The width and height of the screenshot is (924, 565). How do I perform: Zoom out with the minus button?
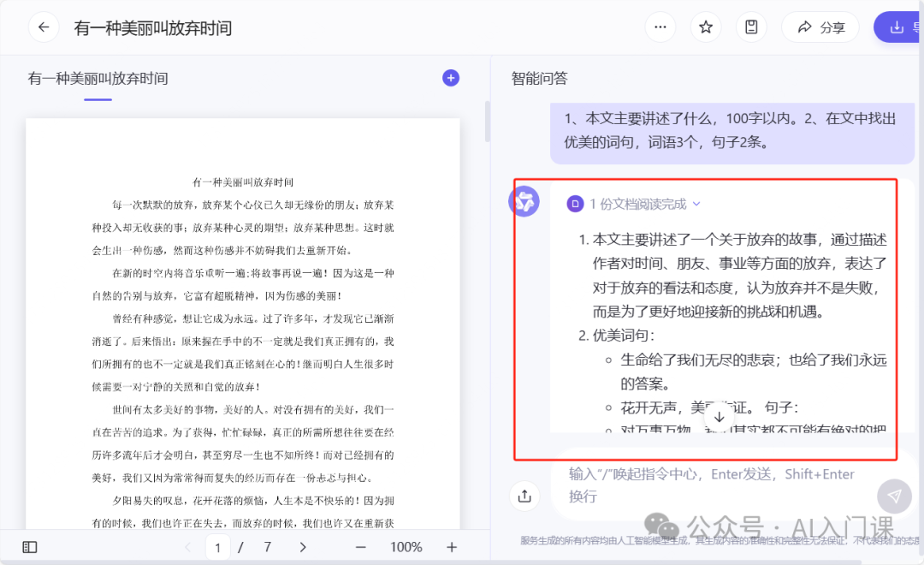point(361,547)
